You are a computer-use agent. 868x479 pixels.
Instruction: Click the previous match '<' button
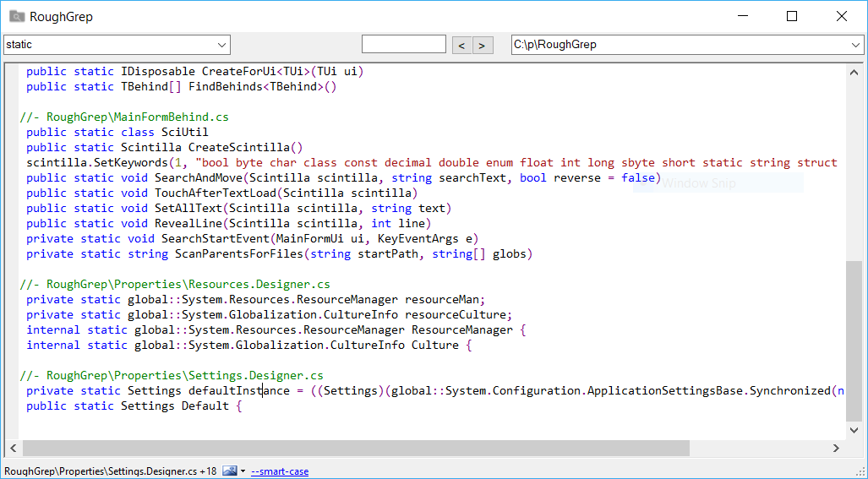click(x=461, y=45)
